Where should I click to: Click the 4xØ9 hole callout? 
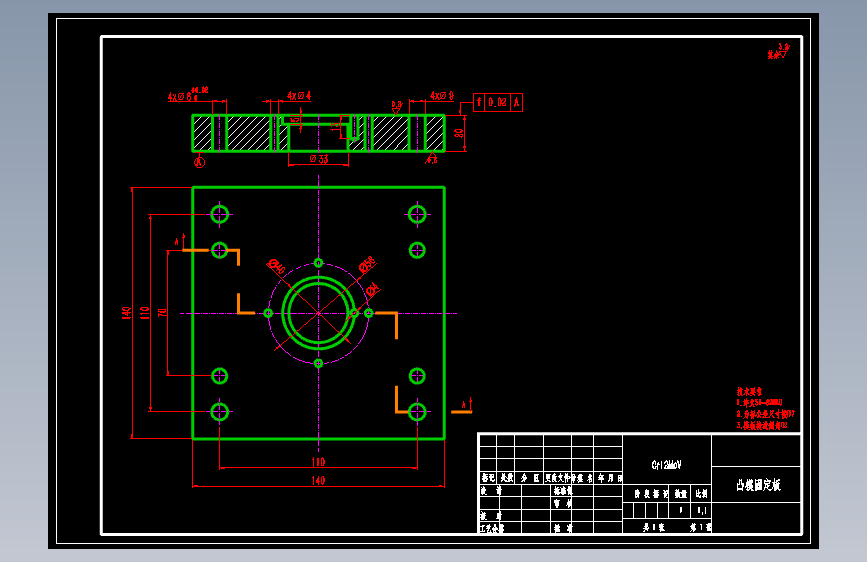442,96
